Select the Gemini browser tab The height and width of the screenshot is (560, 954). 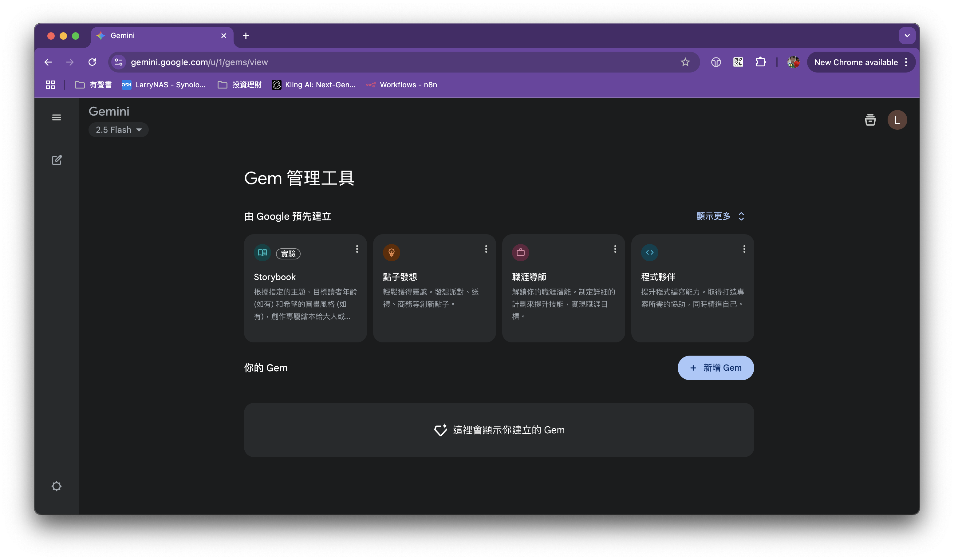pos(162,36)
